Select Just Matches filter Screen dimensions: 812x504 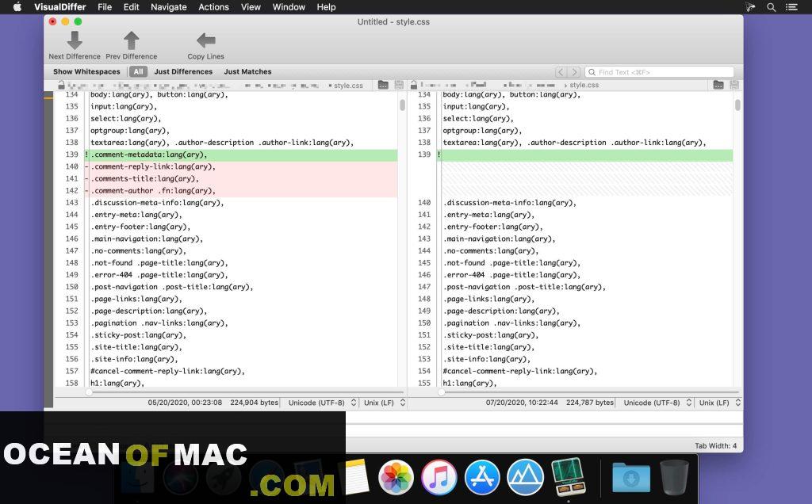pyautogui.click(x=247, y=71)
